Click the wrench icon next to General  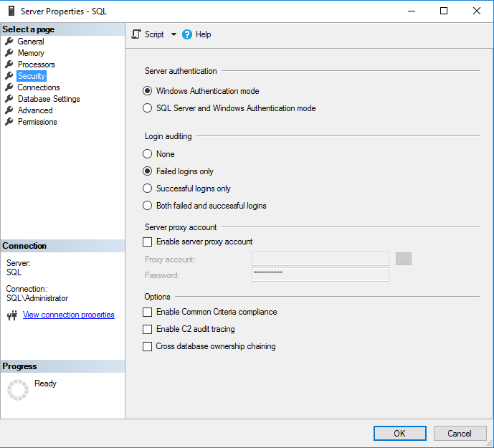(x=9, y=42)
